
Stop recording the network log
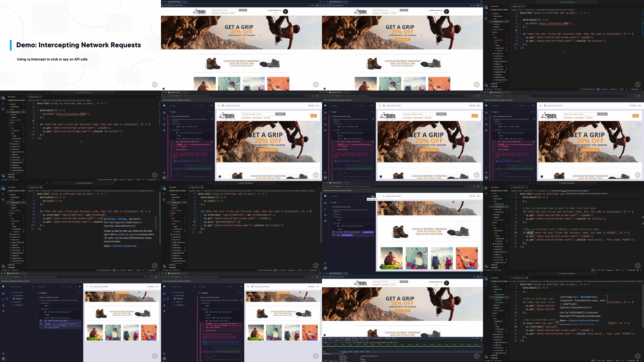tap(323, 340)
